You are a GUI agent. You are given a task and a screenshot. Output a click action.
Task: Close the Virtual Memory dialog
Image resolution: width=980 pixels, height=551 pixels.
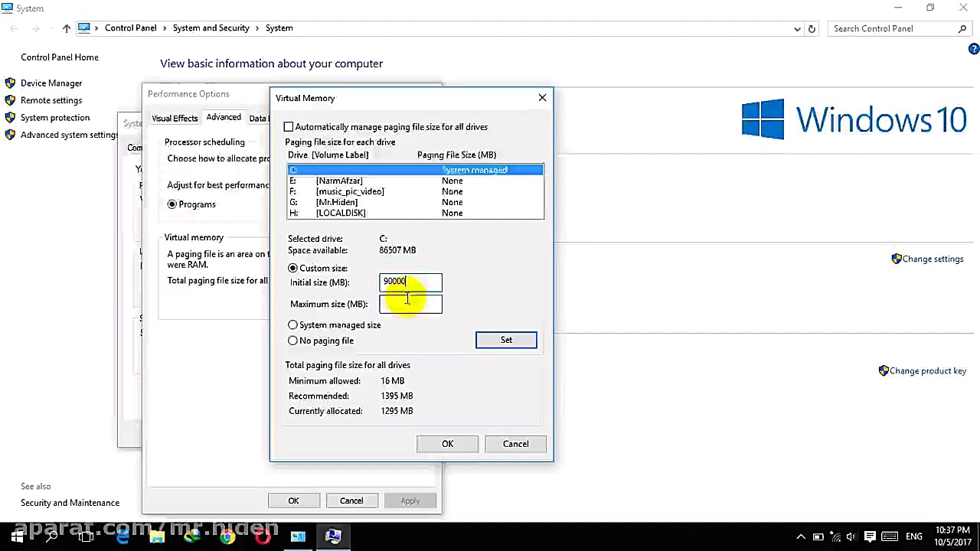coord(542,98)
